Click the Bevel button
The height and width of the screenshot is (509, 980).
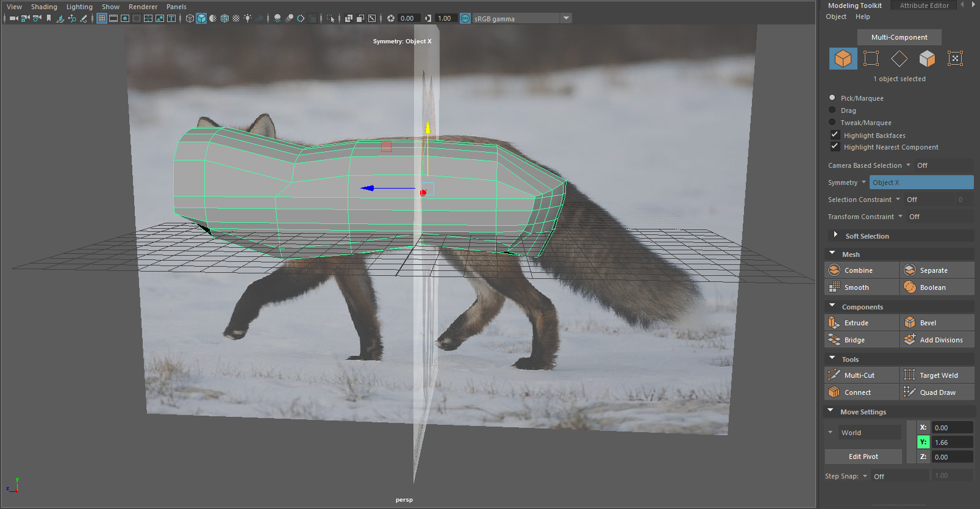937,322
